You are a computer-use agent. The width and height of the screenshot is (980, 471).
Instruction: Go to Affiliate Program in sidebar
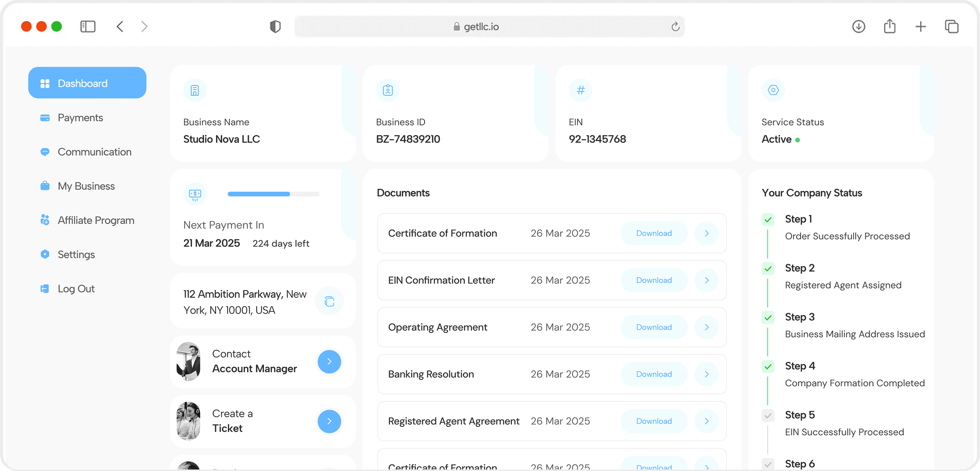pos(96,220)
